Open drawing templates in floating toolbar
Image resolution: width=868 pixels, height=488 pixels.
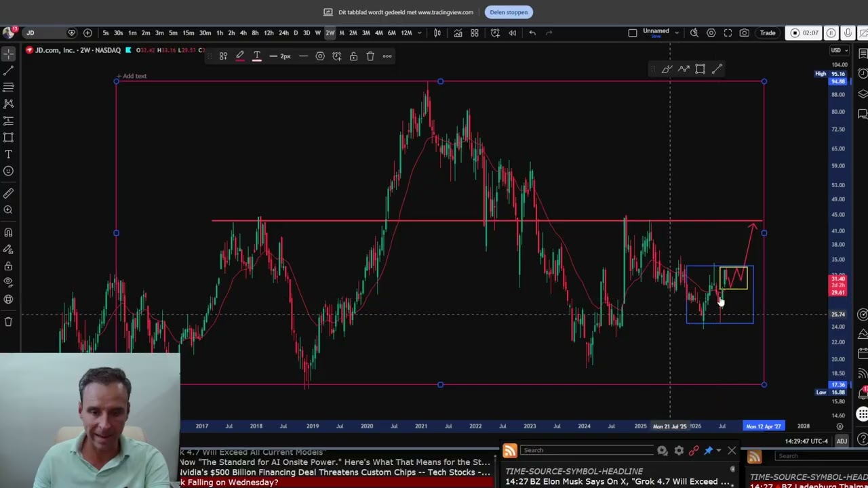[x=223, y=56]
